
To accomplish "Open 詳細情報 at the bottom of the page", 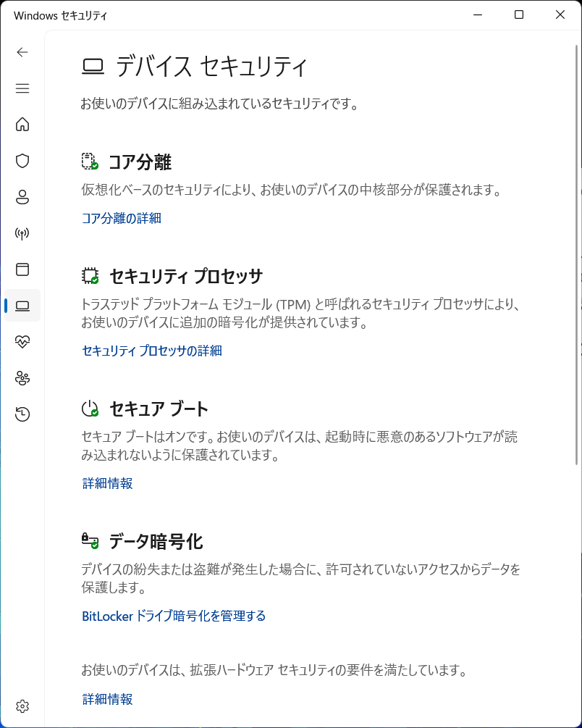I will [x=106, y=699].
